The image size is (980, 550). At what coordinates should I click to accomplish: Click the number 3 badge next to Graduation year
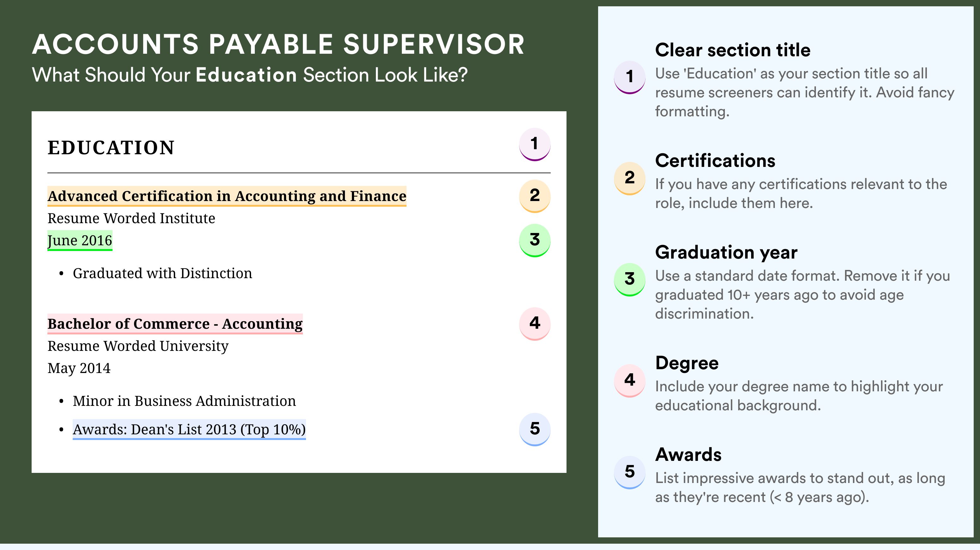coord(630,279)
